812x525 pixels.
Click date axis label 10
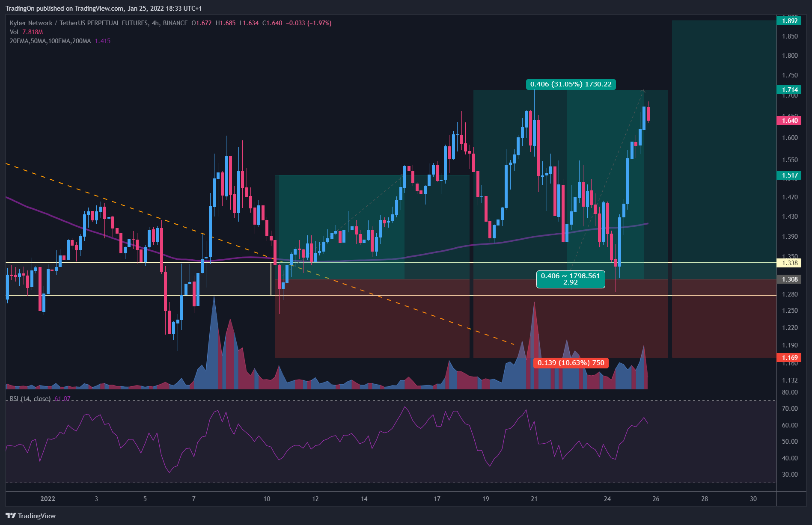[x=267, y=499]
